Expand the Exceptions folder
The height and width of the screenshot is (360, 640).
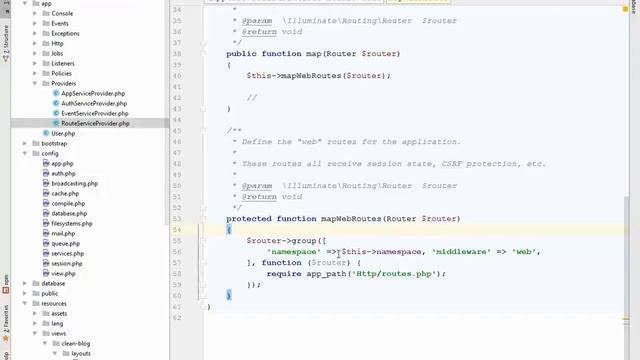click(x=35, y=33)
